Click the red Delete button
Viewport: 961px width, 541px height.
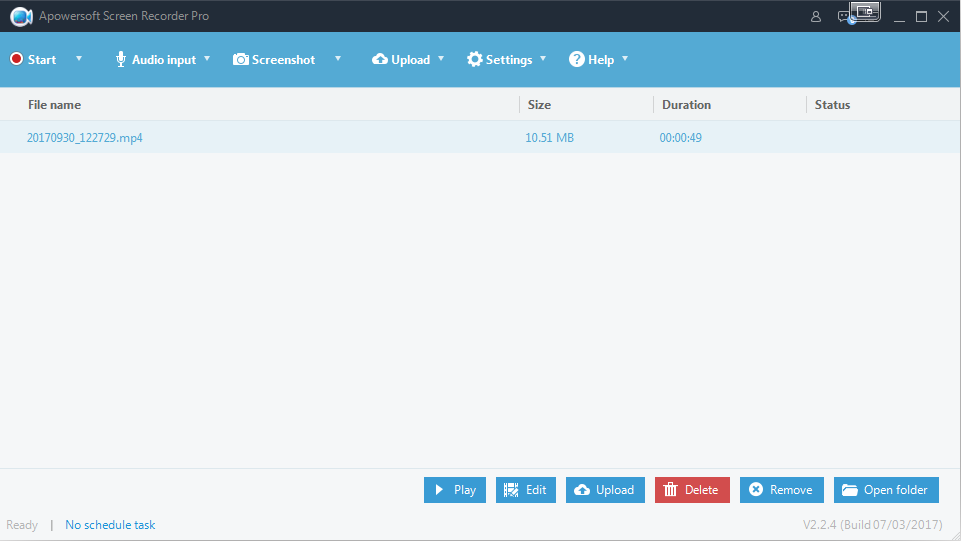692,490
